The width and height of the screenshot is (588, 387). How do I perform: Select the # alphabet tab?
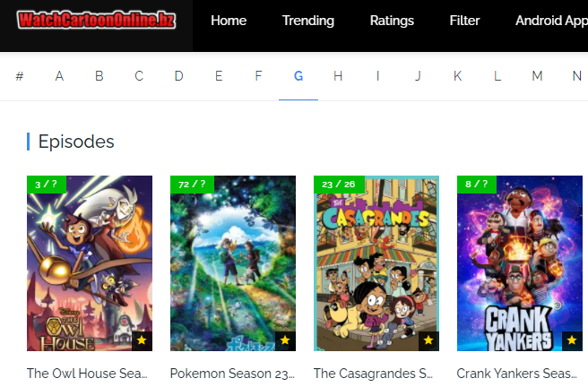pos(20,76)
